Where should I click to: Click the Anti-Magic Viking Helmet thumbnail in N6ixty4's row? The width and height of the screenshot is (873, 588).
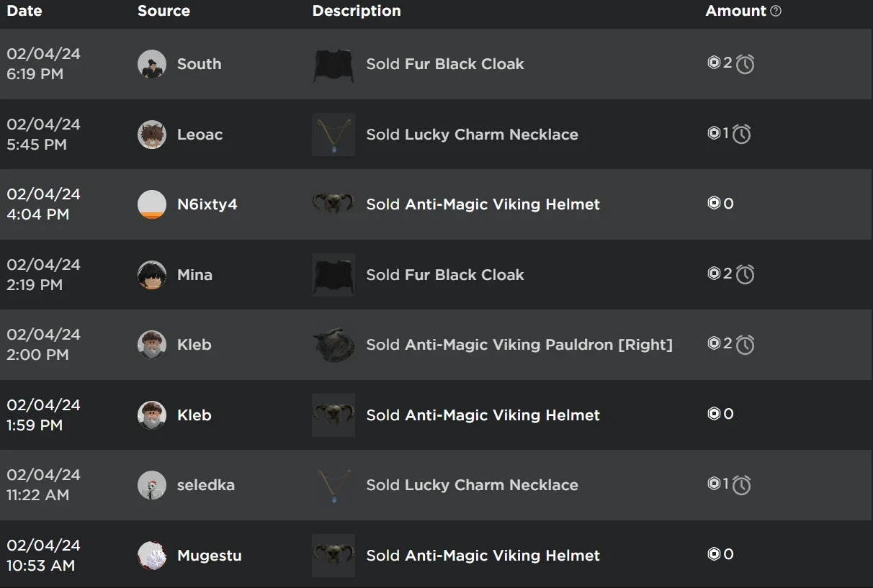[333, 204]
